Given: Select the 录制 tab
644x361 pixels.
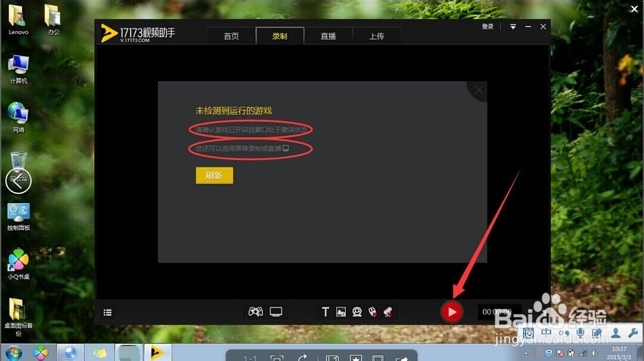Looking at the screenshot, I should click(279, 36).
